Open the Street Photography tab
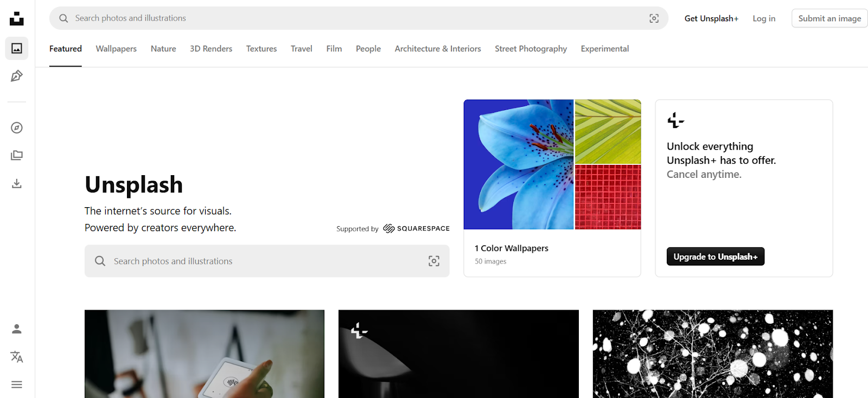 click(531, 49)
